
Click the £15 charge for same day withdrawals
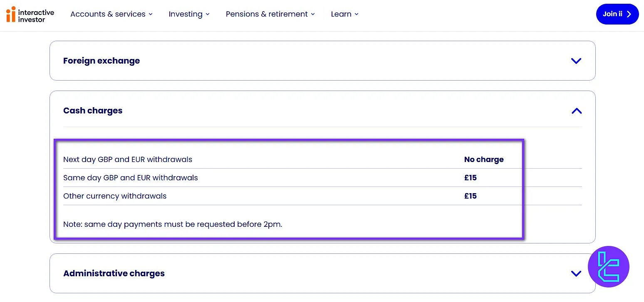tap(470, 177)
